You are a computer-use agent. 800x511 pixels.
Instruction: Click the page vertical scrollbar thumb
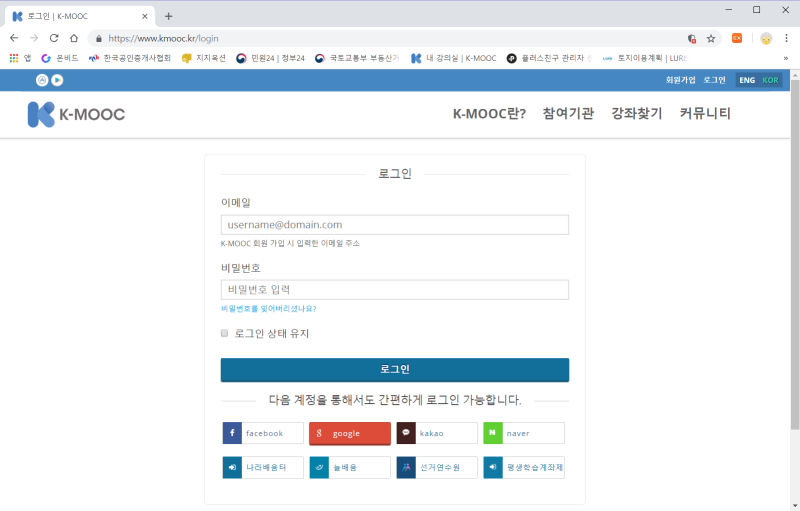point(795,255)
